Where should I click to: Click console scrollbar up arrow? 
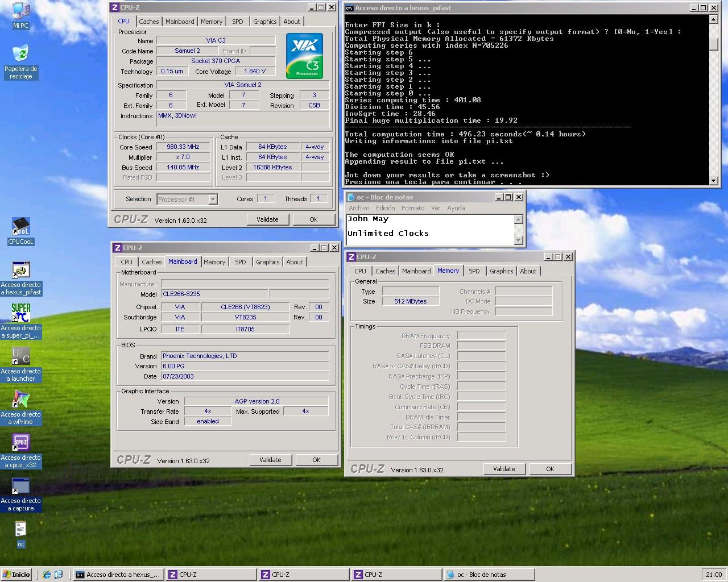tap(714, 19)
